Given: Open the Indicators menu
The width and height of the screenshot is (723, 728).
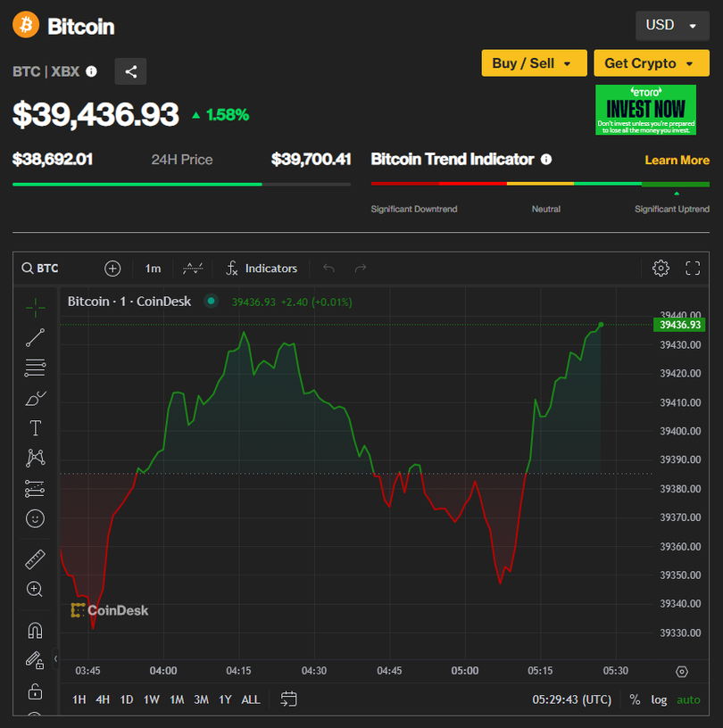Looking at the screenshot, I should click(262, 268).
